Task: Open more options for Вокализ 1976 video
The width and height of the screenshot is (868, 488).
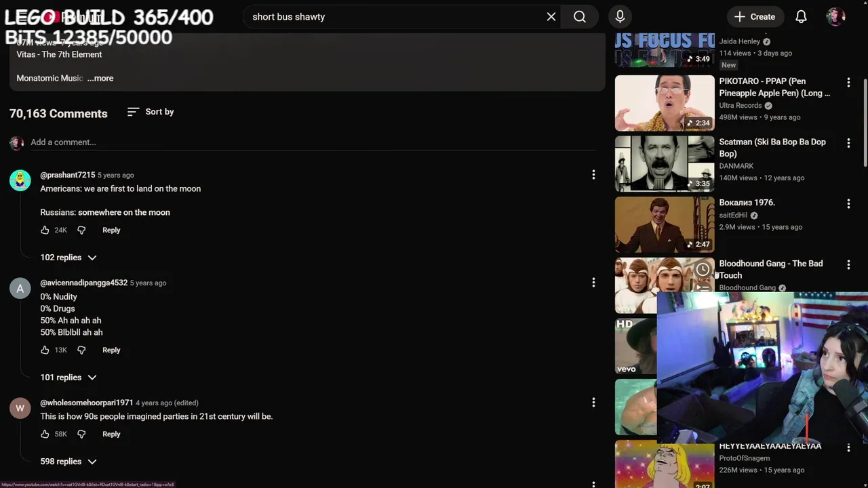Action: coord(848,204)
